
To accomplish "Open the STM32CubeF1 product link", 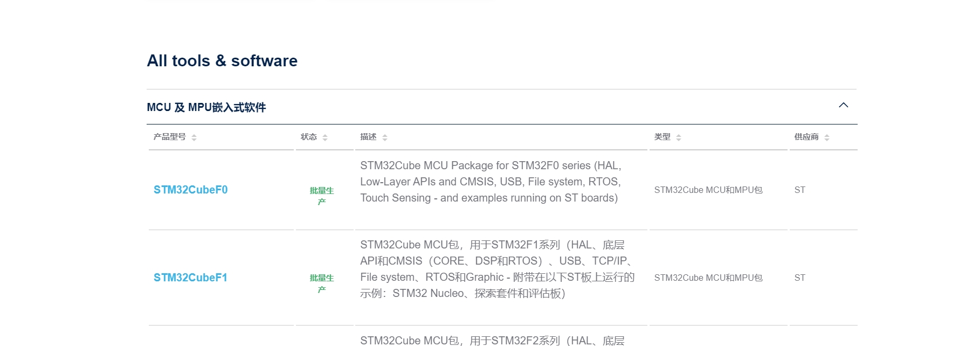I will point(190,278).
